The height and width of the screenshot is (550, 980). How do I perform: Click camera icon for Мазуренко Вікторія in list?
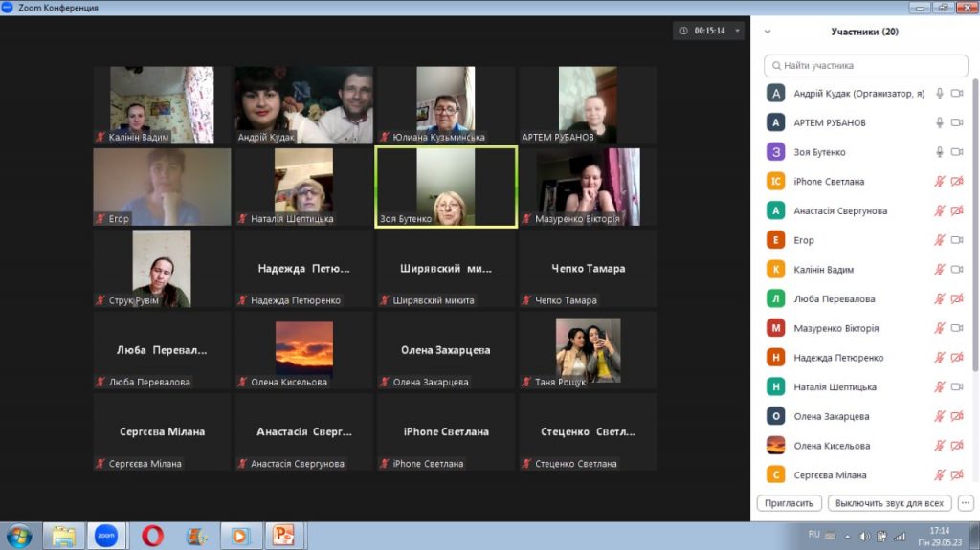(x=957, y=328)
